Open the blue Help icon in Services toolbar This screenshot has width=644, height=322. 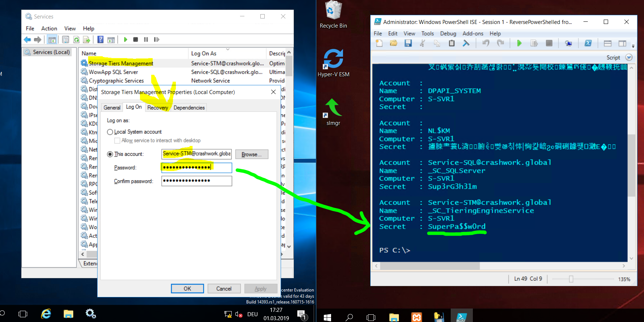[x=100, y=40]
